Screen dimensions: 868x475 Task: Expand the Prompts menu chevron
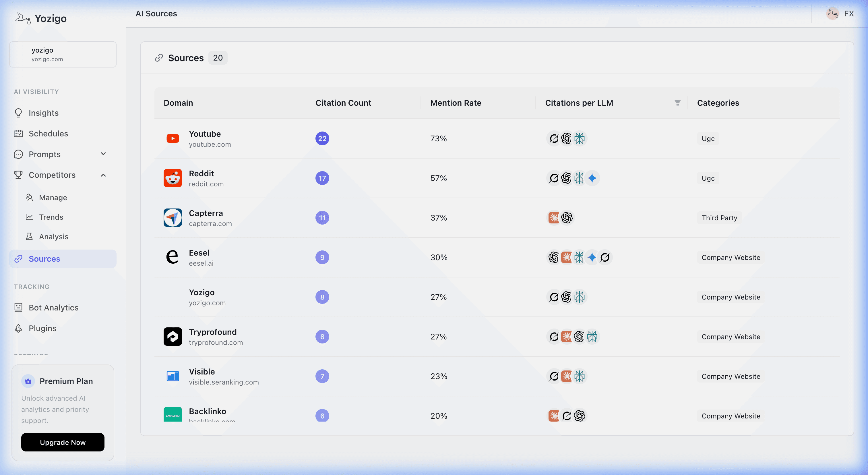tap(103, 154)
